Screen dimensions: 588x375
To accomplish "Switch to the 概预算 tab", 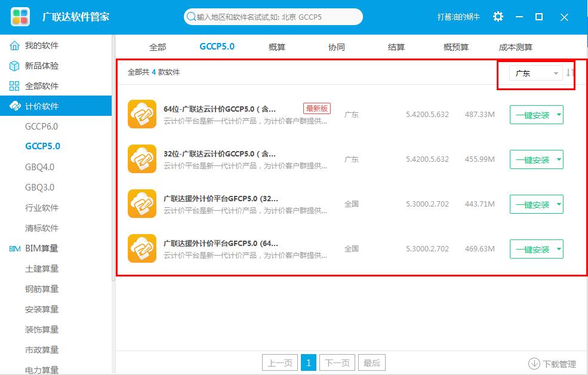I will click(x=456, y=47).
